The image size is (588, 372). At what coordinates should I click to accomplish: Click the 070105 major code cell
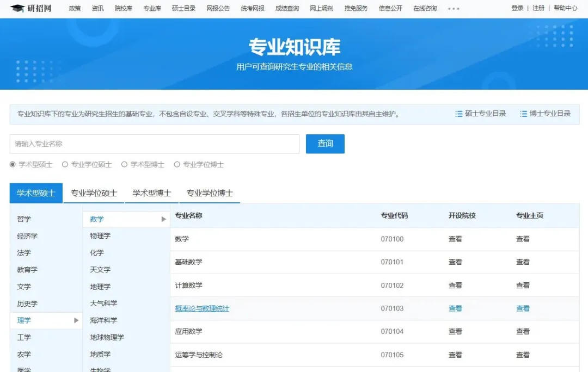coord(392,355)
